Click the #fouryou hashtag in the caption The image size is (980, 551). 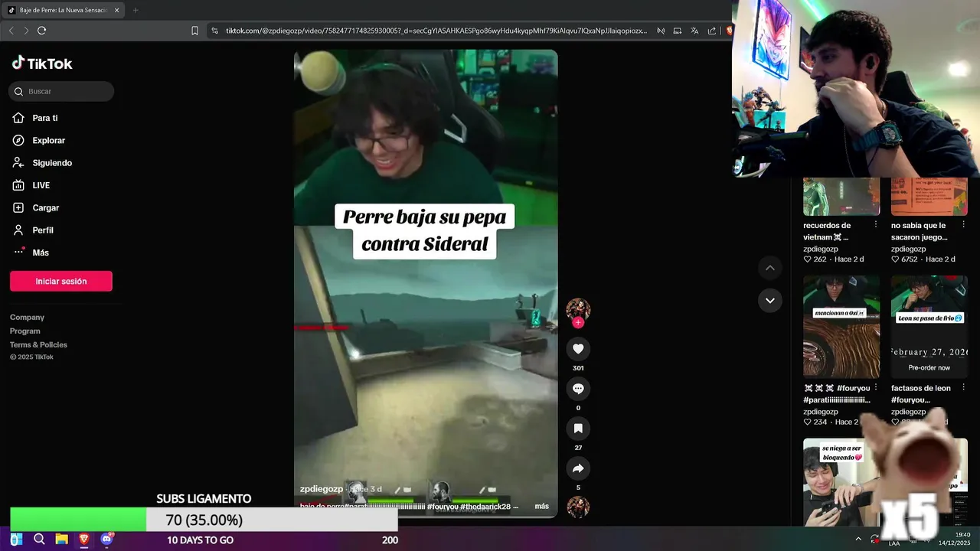[443, 507]
